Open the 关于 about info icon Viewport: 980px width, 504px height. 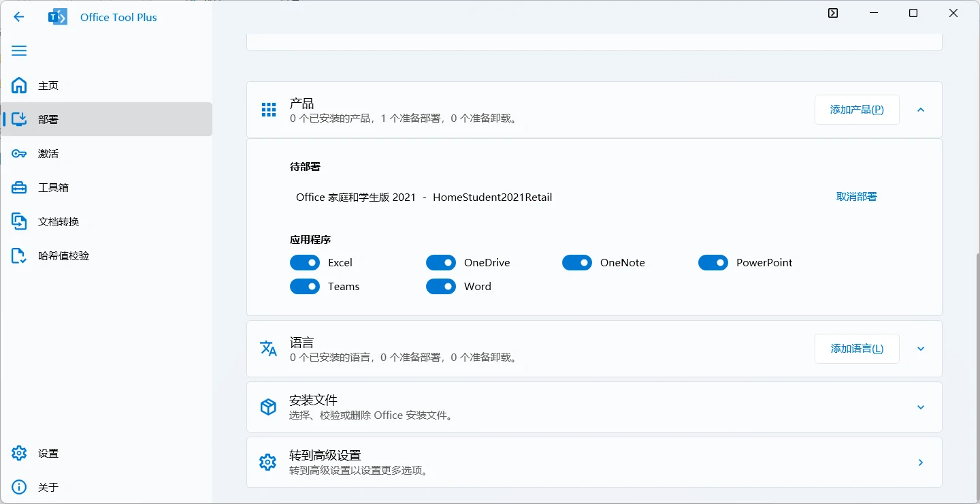[x=19, y=488]
